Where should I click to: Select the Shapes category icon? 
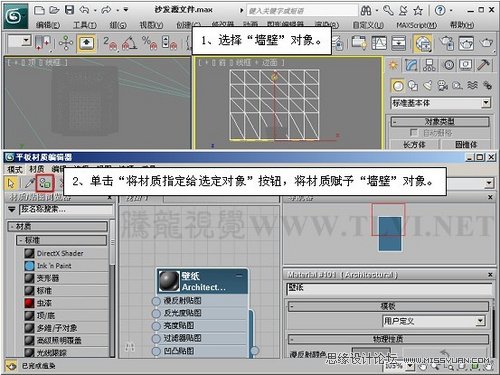pyautogui.click(x=413, y=86)
